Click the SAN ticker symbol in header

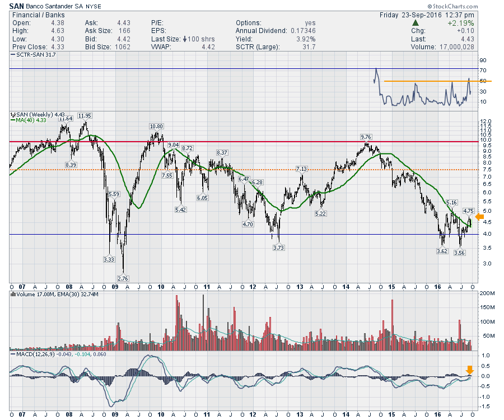click(16, 6)
